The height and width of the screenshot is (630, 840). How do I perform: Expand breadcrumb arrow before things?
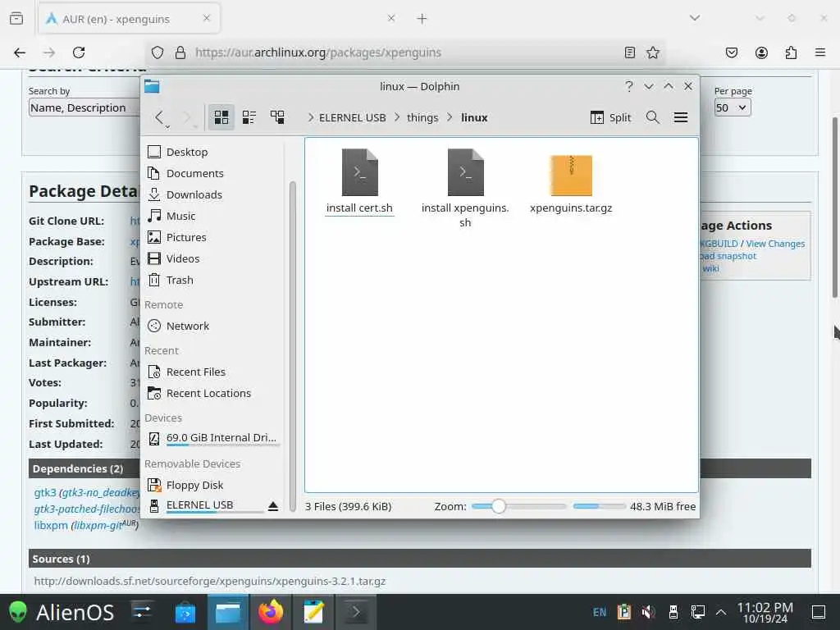[397, 117]
